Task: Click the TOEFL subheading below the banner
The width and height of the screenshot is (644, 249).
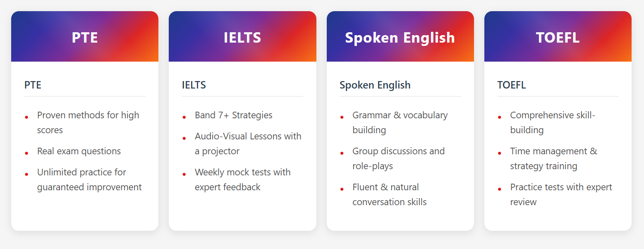Action: (512, 85)
